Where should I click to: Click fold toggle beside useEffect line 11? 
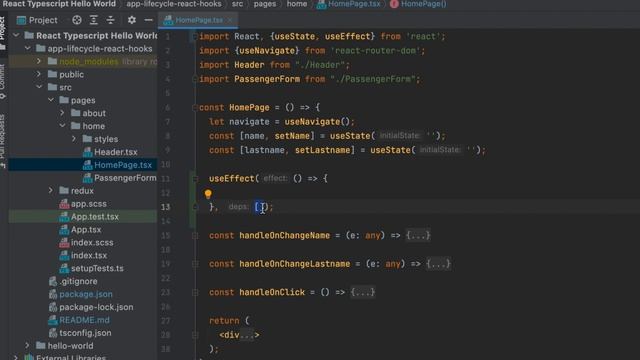click(195, 178)
